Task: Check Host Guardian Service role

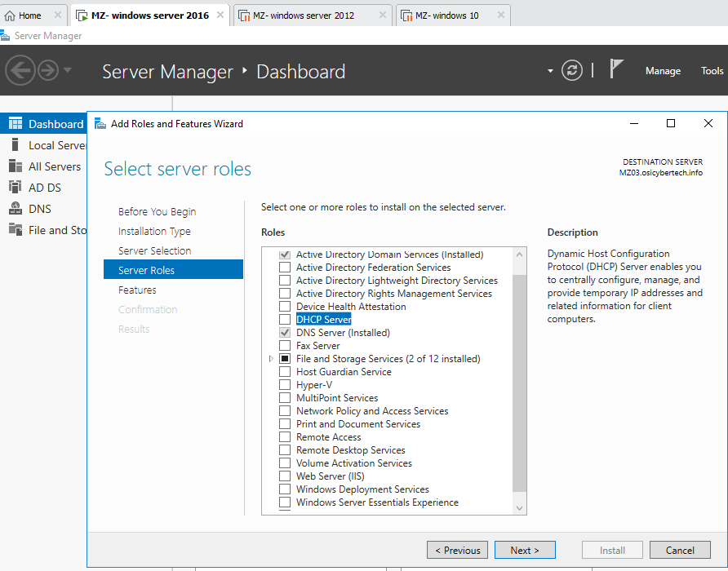Action: tap(285, 371)
